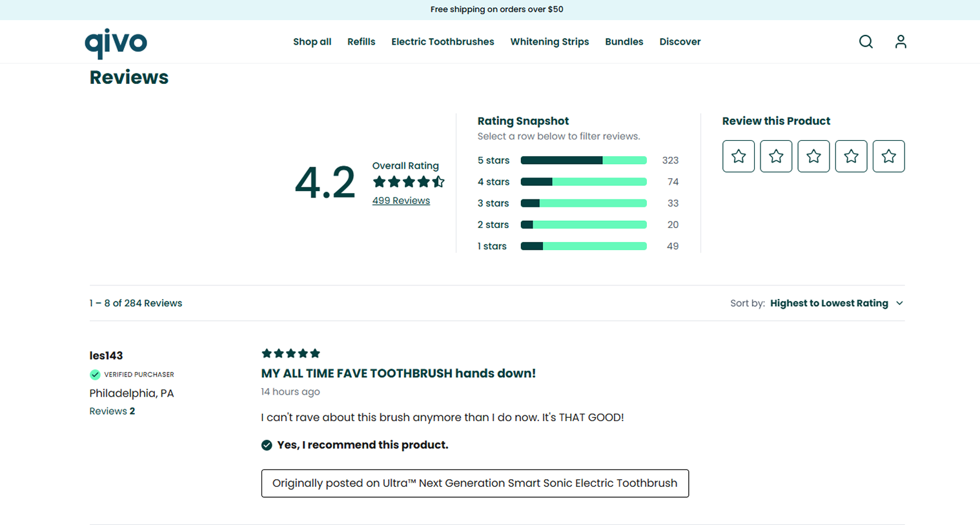
Task: Click the Reviews section heading
Action: tap(129, 77)
